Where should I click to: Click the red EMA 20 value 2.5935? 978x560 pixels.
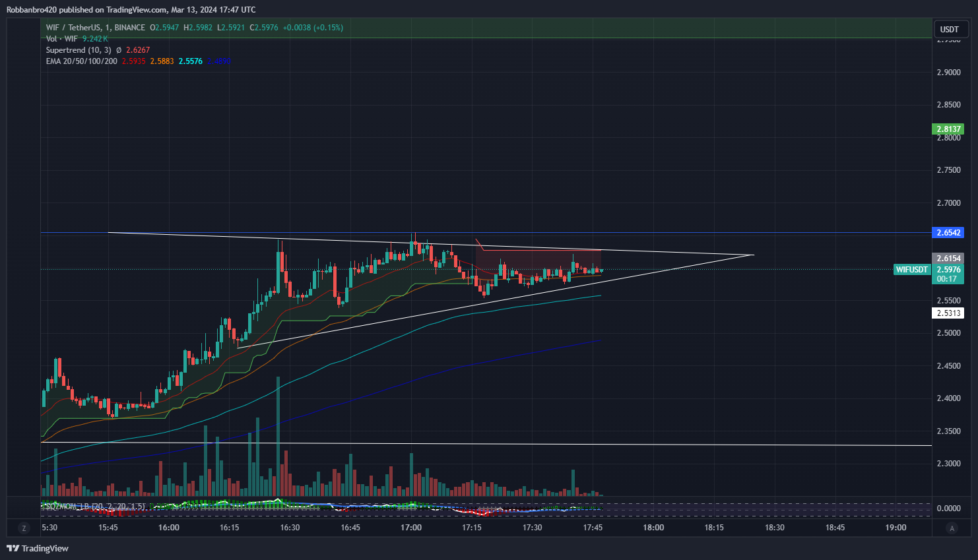coord(133,61)
